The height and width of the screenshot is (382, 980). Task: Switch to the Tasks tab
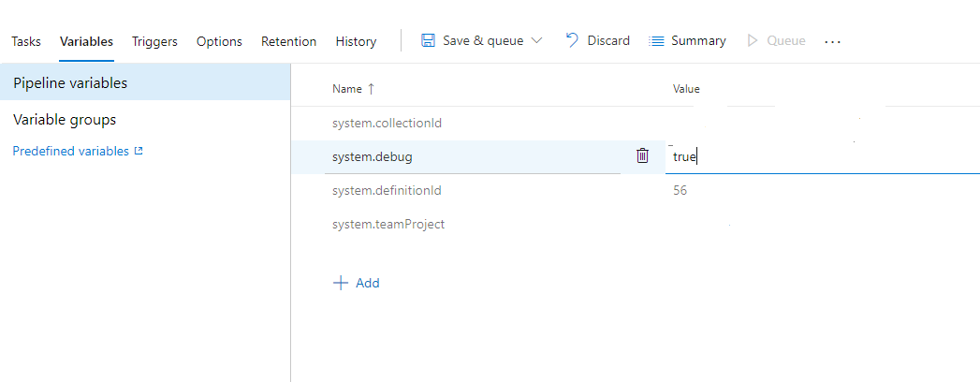click(26, 41)
